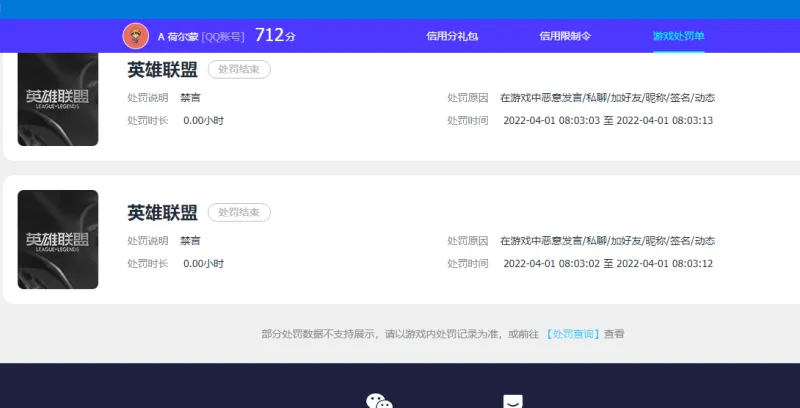Click punishment reason text in the 08:03:12 record
The image size is (800, 408).
pos(607,241)
